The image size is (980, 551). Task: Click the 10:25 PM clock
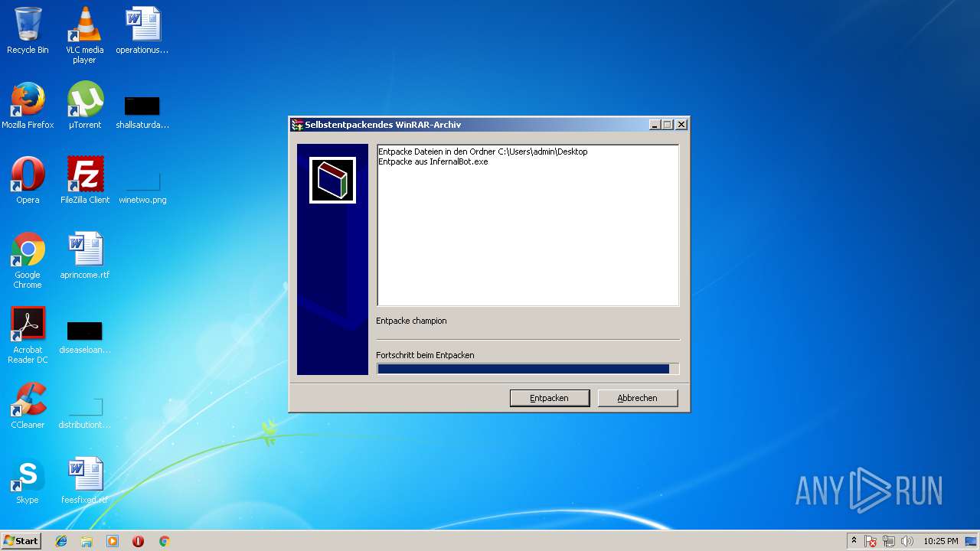pos(941,541)
